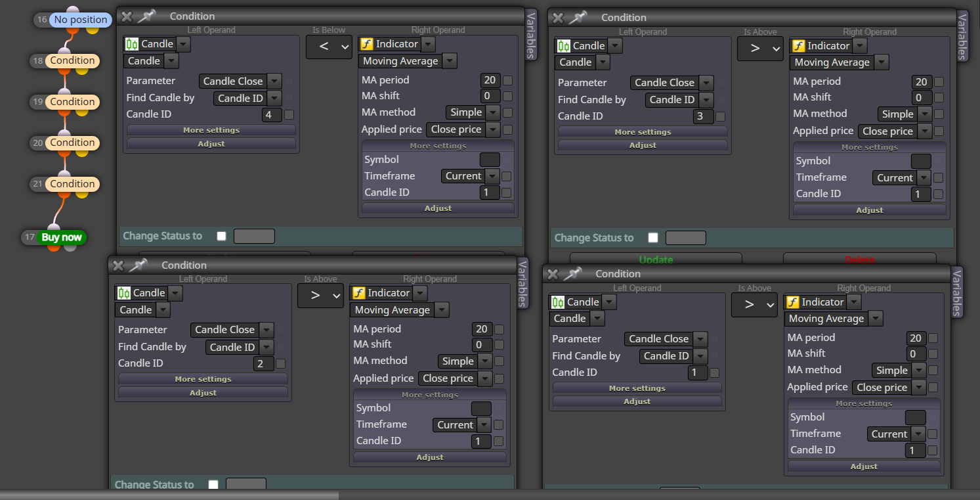Select the Buy now block 17
The width and height of the screenshot is (980, 500).
[x=61, y=237]
